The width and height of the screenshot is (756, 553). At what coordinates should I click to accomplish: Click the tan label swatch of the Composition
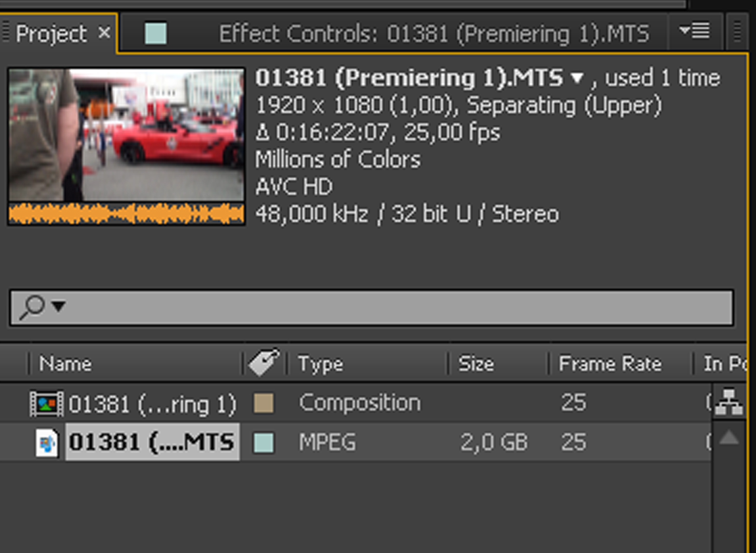coord(264,403)
